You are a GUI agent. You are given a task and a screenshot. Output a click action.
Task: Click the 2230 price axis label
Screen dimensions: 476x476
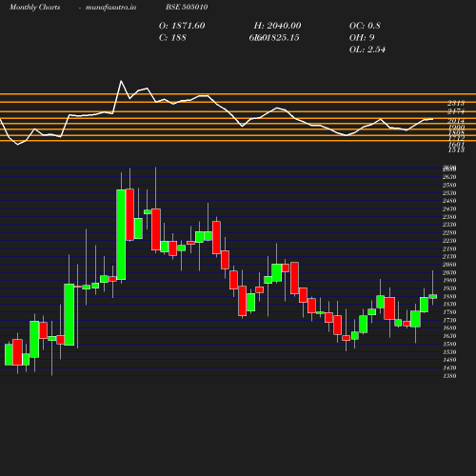click(449, 241)
